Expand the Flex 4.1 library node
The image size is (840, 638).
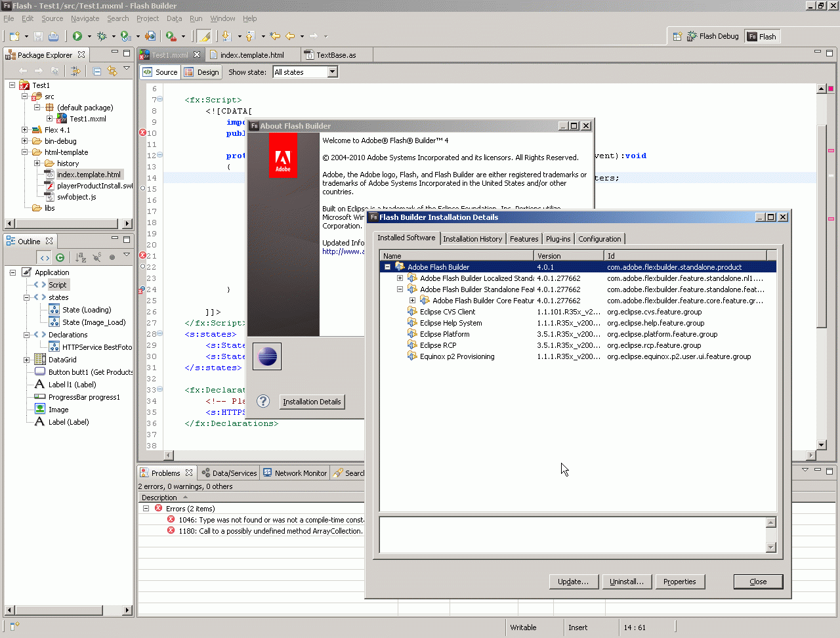24,130
